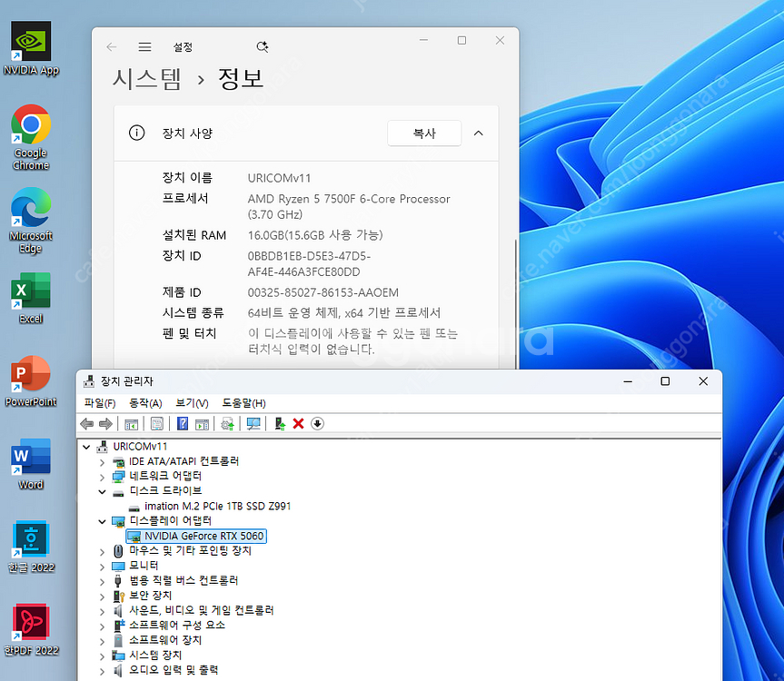Expand 마우스 및 기타 포인팅 장치 node

[x=102, y=552]
